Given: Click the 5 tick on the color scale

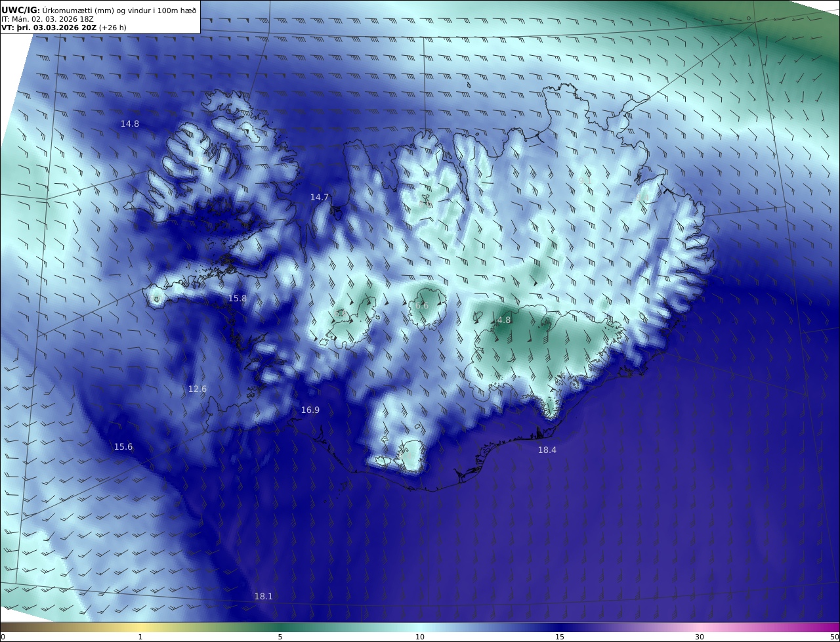Looking at the screenshot, I should pyautogui.click(x=280, y=637).
